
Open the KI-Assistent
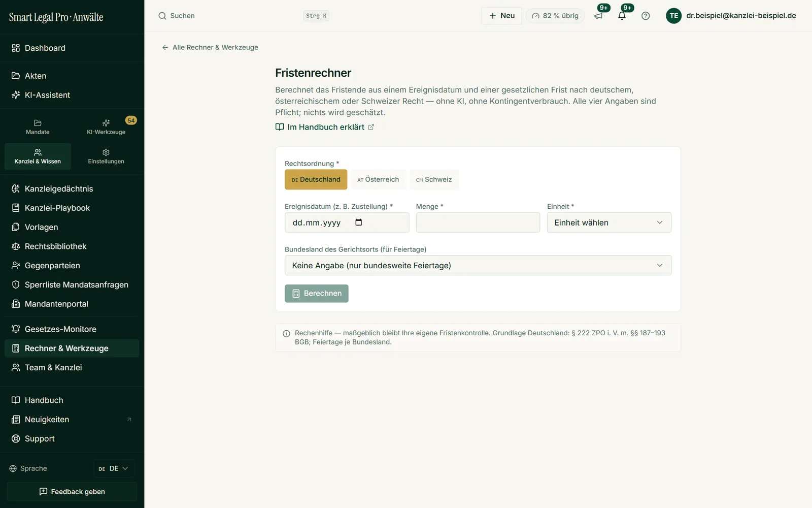(x=72, y=95)
